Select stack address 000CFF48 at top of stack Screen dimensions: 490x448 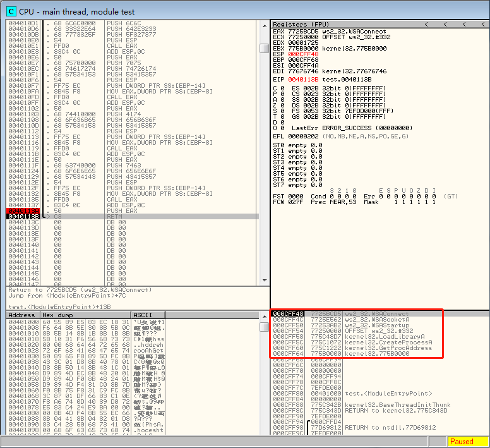289,314
